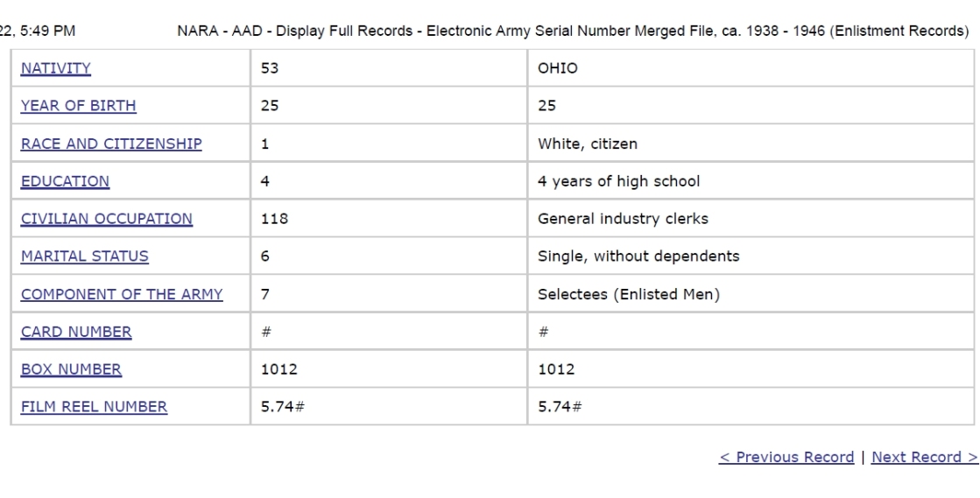
Task: Select the CARD NUMBER link
Action: coord(76,332)
